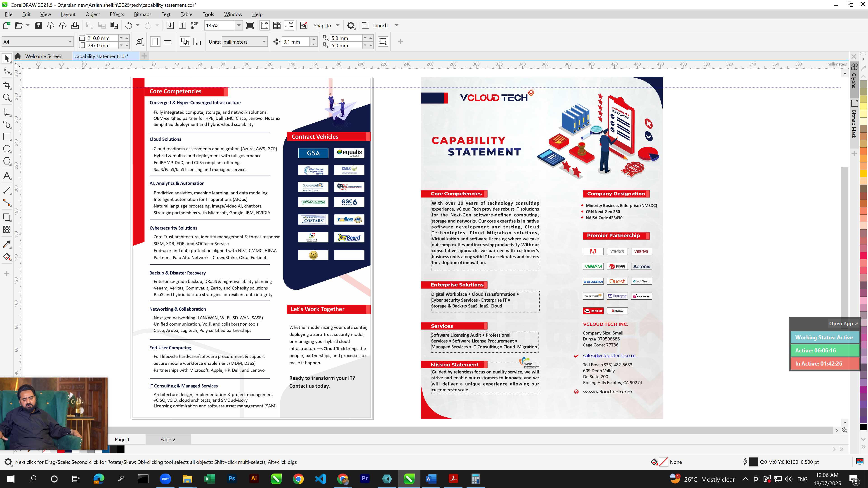Toggle Show rulers button

pyautogui.click(x=264, y=25)
